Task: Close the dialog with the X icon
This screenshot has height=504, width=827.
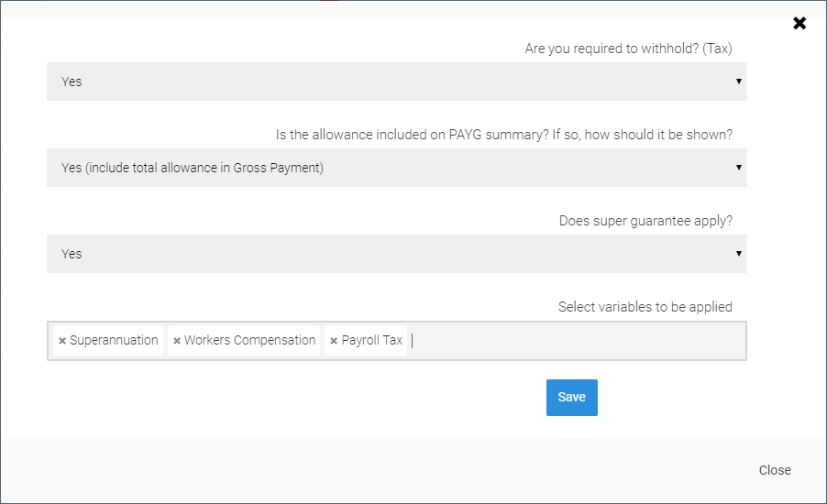Action: tap(799, 23)
